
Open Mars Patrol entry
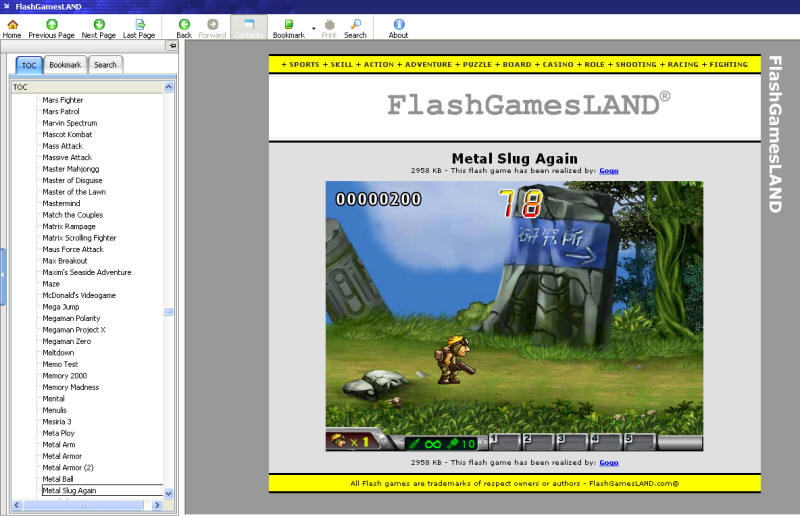tap(61, 111)
